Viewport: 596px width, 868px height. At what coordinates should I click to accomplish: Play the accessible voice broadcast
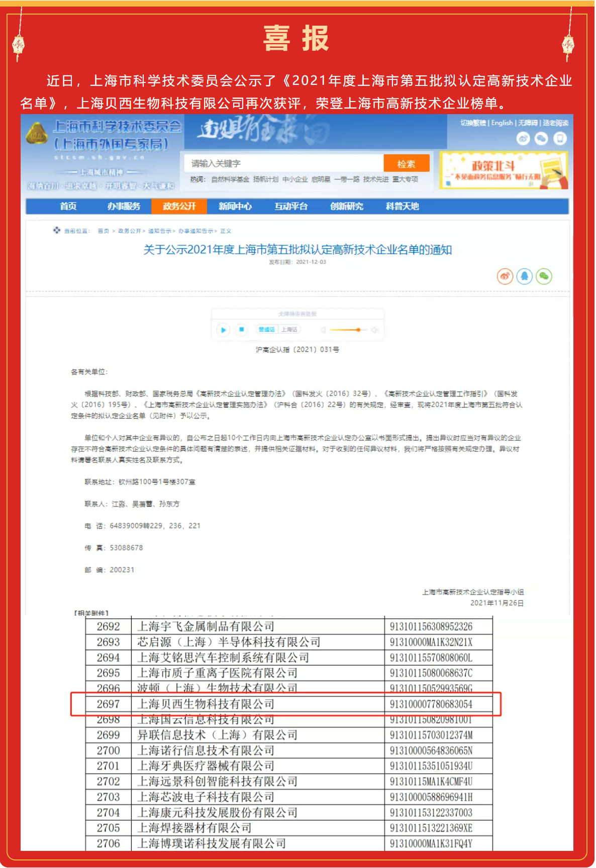pyautogui.click(x=223, y=330)
